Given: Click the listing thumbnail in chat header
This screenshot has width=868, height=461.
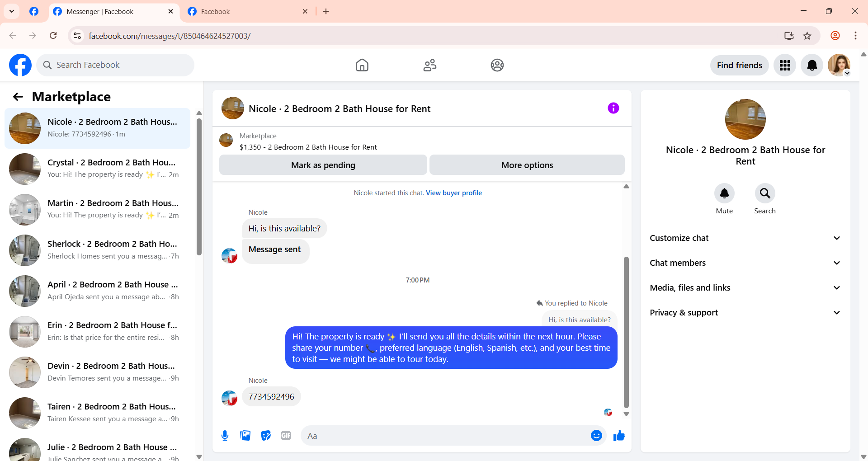Looking at the screenshot, I should coord(233,108).
